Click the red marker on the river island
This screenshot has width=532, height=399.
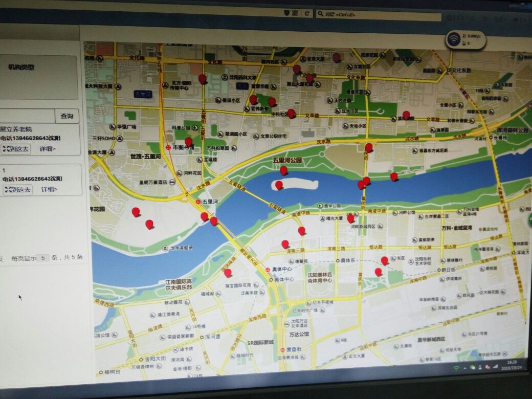(x=279, y=185)
